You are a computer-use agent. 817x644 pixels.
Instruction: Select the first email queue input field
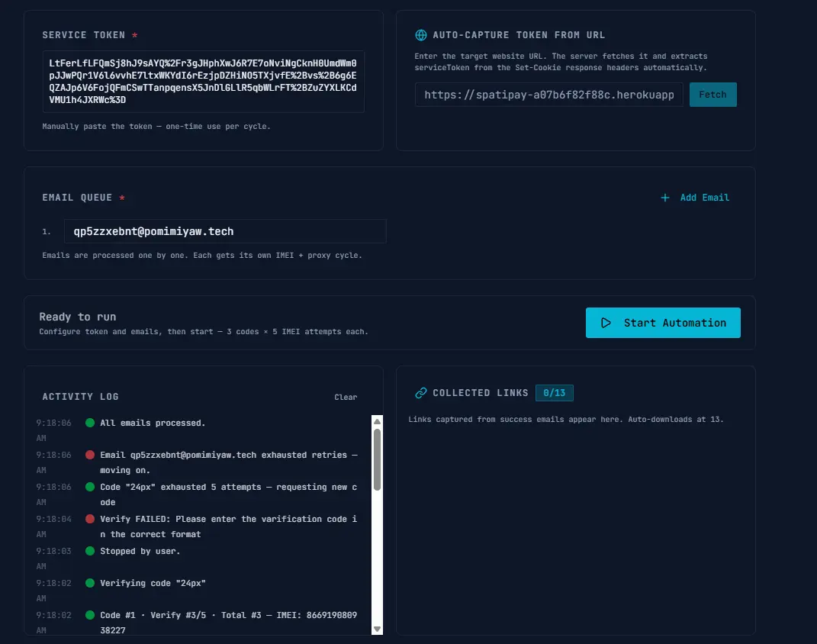coord(225,231)
